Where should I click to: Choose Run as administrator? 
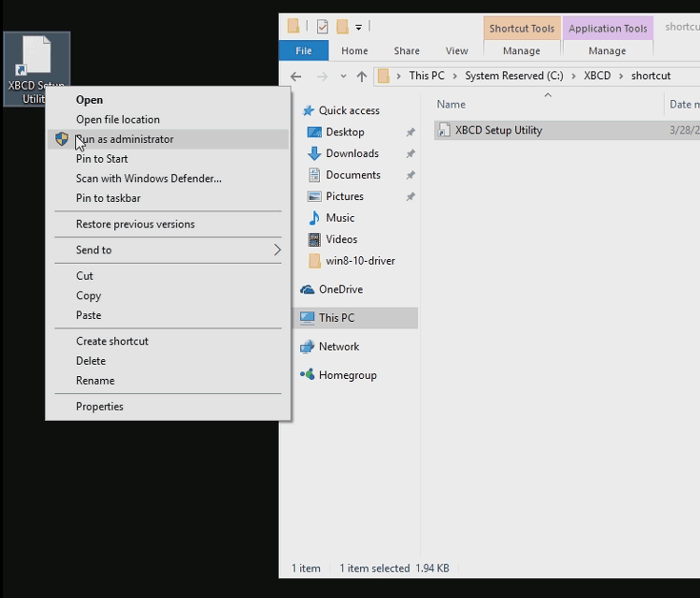pos(168,139)
